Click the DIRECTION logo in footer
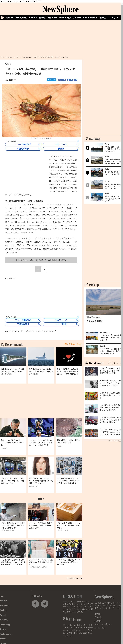Screen dimensions: 123x644 72,596
